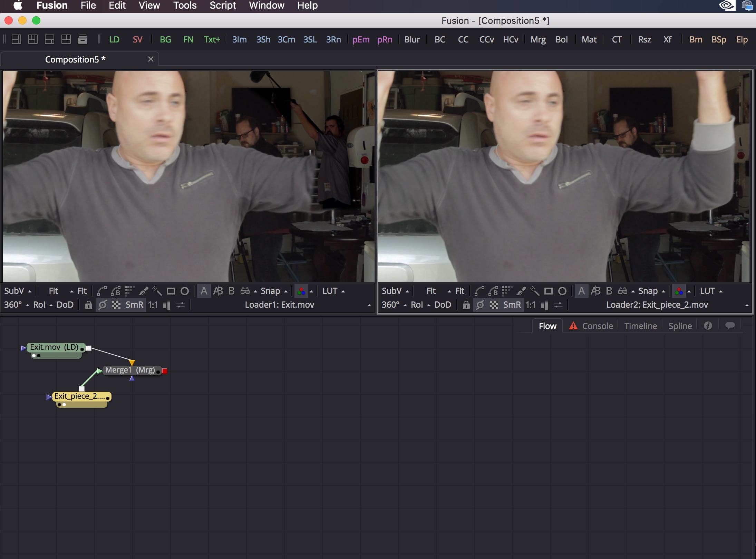Click RGB color channel button in Loader1 viewer

(301, 291)
